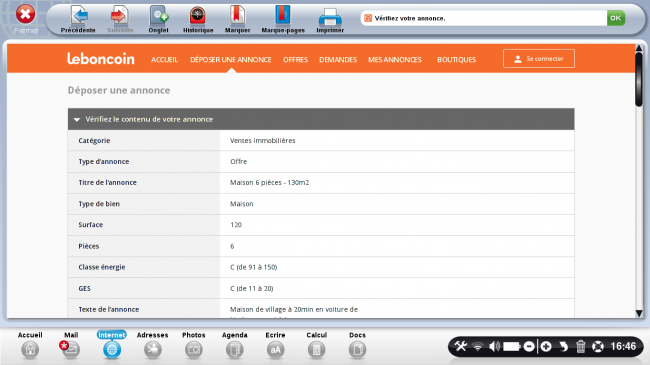Click the Wi-Fi status icon
This screenshot has width=650, height=365.
tap(478, 346)
